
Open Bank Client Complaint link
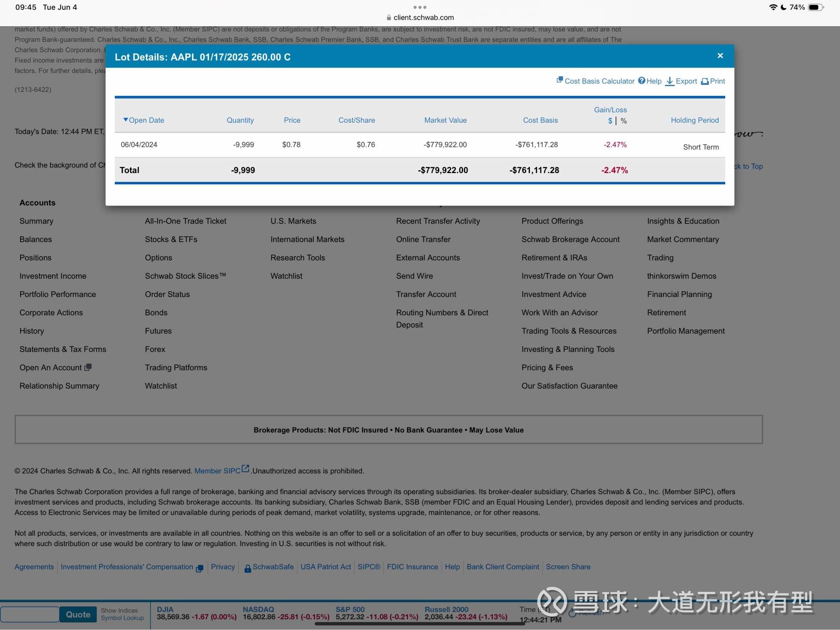click(503, 567)
